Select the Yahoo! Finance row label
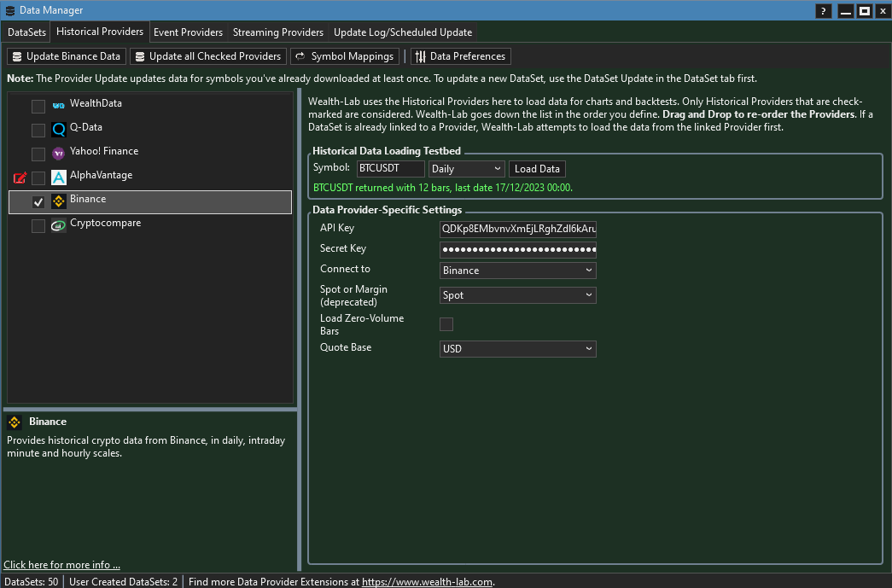The width and height of the screenshot is (892, 588). coord(104,151)
